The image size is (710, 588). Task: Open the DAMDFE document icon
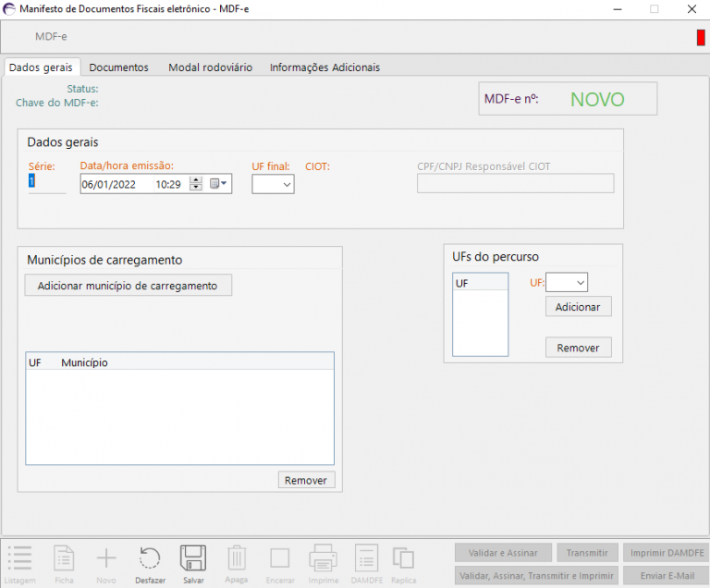coord(366,558)
